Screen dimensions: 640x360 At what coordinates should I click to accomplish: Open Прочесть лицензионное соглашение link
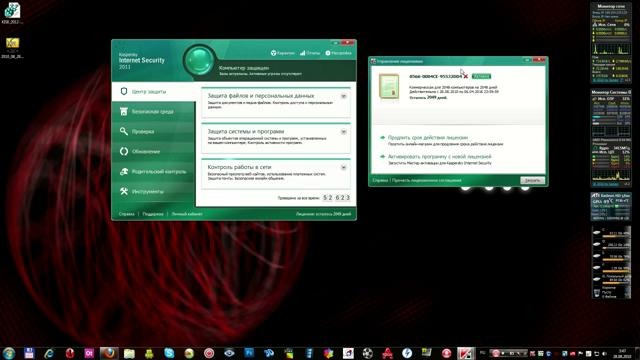coord(427,180)
